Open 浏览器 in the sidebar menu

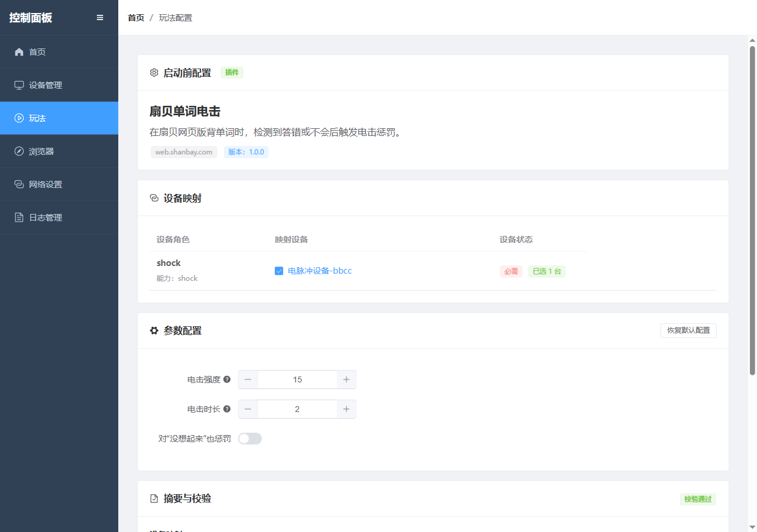[x=59, y=151]
